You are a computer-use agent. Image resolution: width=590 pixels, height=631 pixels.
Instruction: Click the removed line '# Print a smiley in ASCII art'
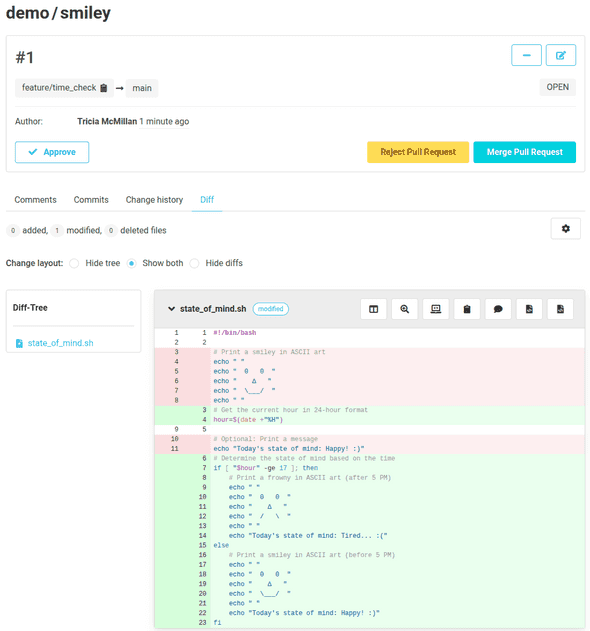coord(369,352)
